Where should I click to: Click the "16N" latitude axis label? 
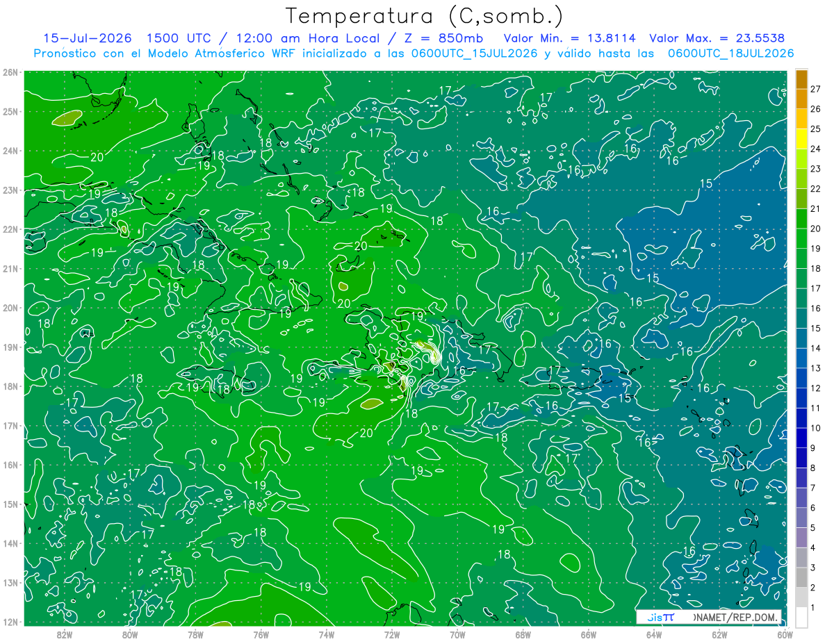pyautogui.click(x=10, y=465)
